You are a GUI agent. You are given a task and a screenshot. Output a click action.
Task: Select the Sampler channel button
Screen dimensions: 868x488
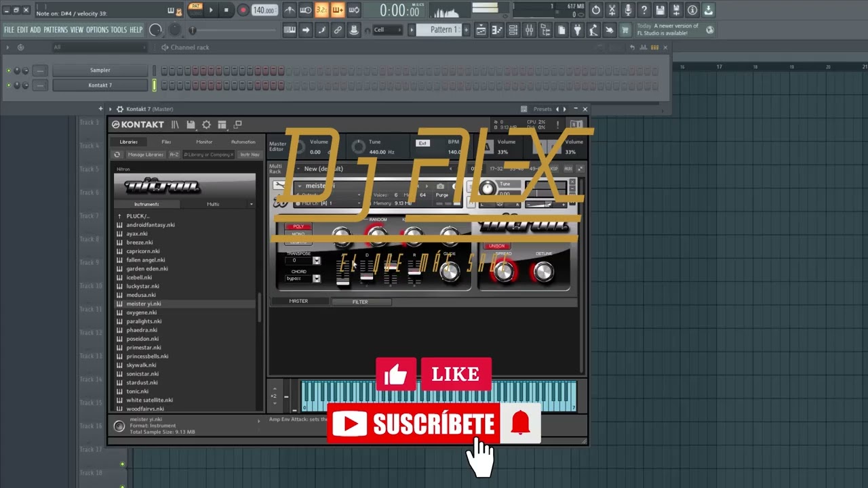point(100,70)
